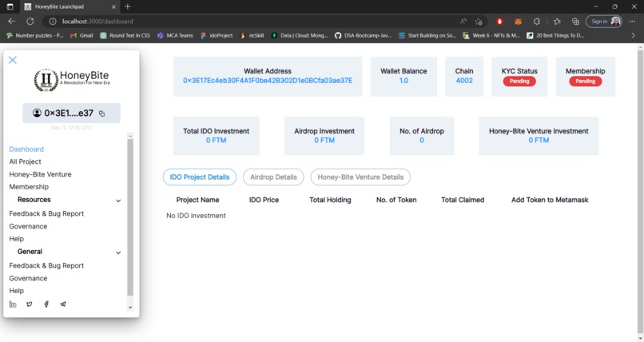Screen dimensions: 644x342
Task: Open the tab actions menu icon
Action: pos(10,6)
